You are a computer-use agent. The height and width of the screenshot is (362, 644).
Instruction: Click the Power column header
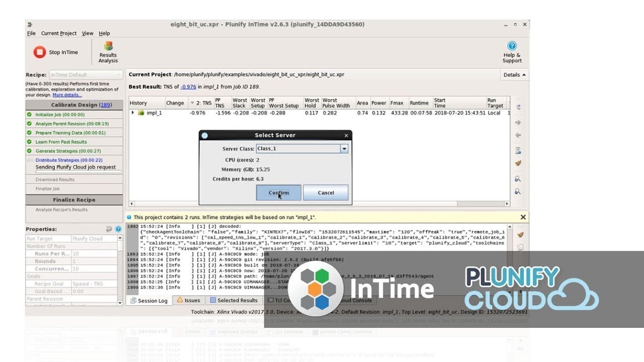[379, 103]
